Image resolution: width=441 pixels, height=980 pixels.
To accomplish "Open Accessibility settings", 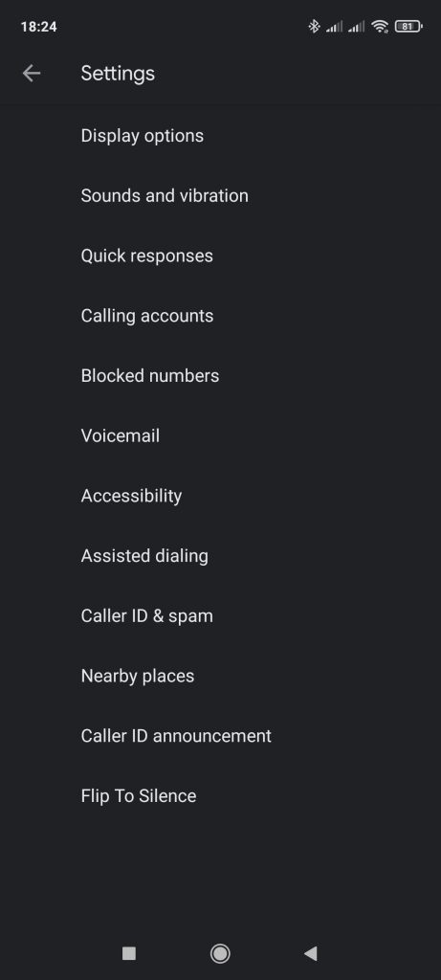I will tap(220, 496).
